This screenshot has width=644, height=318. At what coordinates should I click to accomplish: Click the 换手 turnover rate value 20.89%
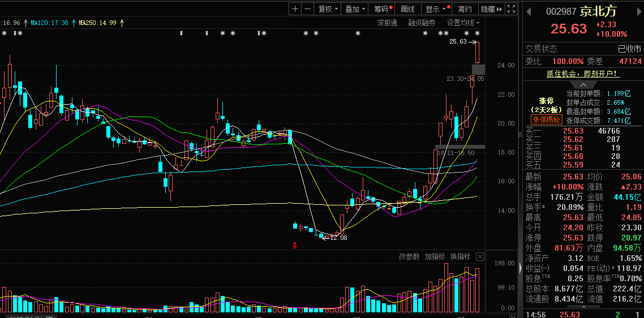click(x=570, y=208)
